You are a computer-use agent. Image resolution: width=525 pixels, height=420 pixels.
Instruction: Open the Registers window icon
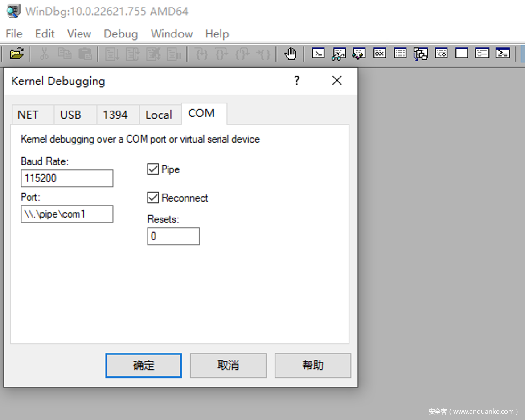pyautogui.click(x=380, y=53)
